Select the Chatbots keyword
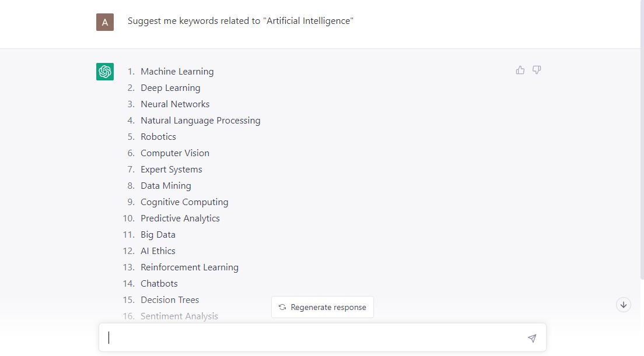Image resolution: width=644 pixels, height=356 pixels. point(159,283)
